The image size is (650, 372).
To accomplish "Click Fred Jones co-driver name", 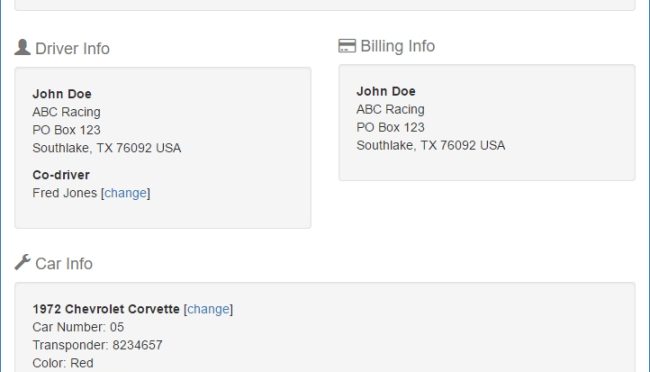I will pyautogui.click(x=65, y=193).
